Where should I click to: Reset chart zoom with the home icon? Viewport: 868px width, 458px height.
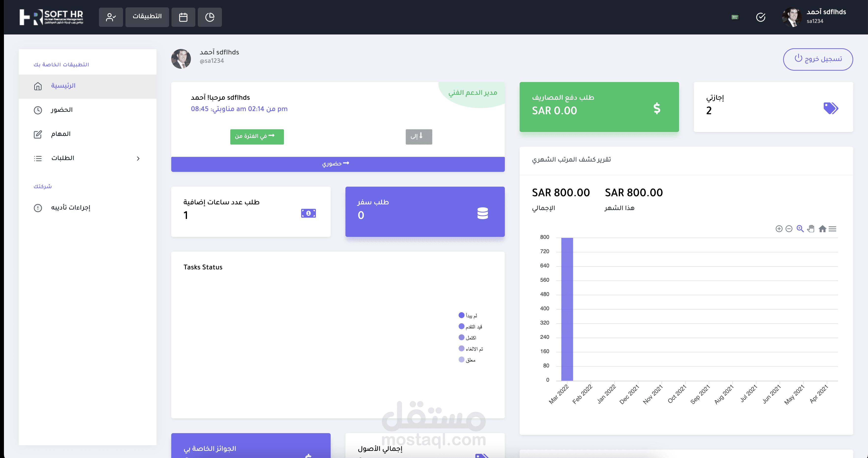[x=822, y=229]
